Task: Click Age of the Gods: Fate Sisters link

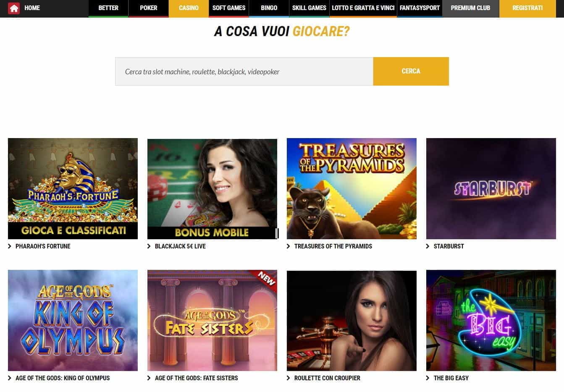Action: coord(196,378)
